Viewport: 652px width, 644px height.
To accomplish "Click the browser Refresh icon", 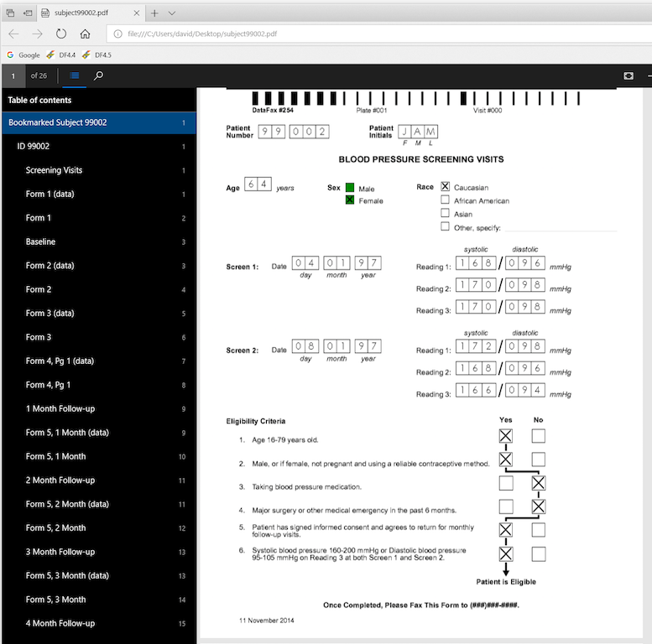I will [61, 34].
